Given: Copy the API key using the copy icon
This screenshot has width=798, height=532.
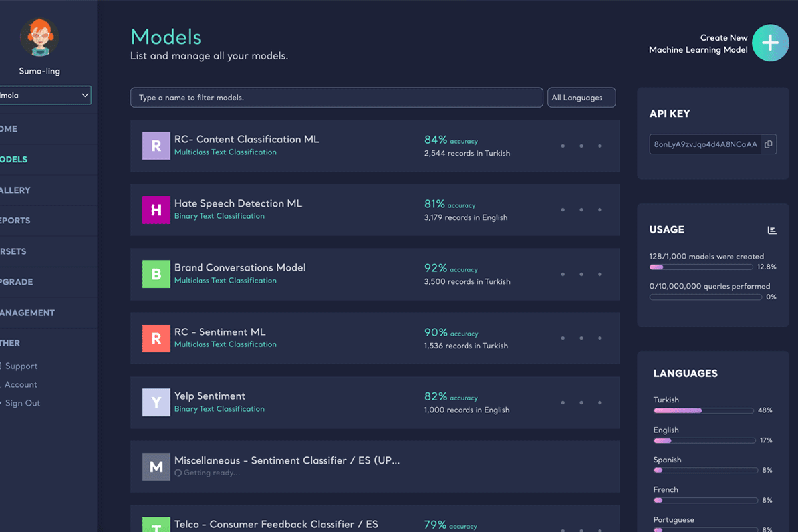Looking at the screenshot, I should [x=768, y=144].
